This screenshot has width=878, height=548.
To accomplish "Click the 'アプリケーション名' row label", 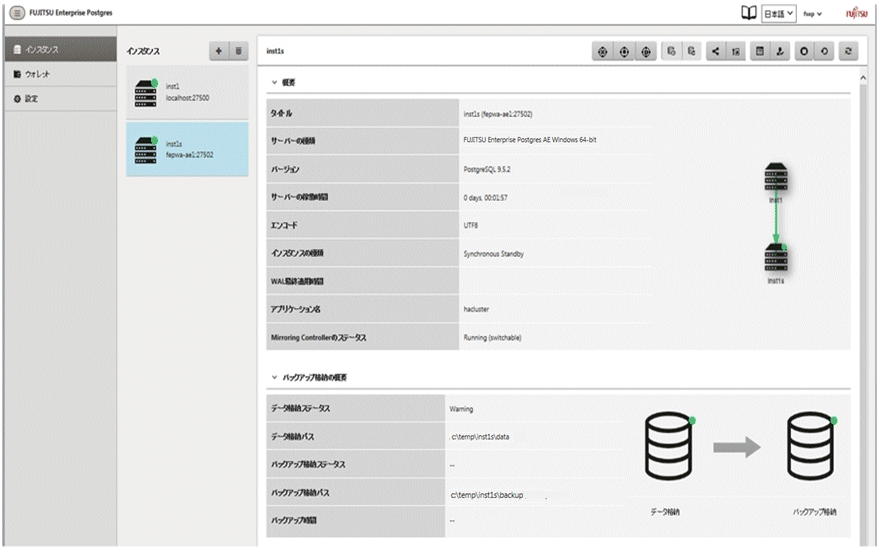I will (x=295, y=309).
